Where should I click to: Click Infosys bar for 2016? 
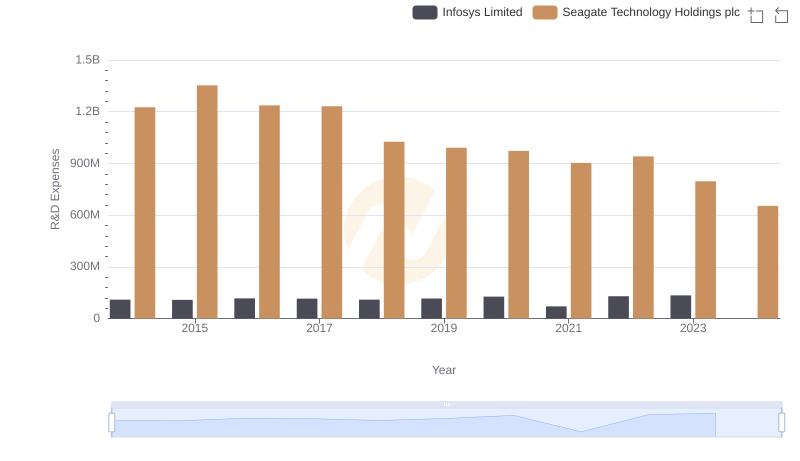click(245, 309)
